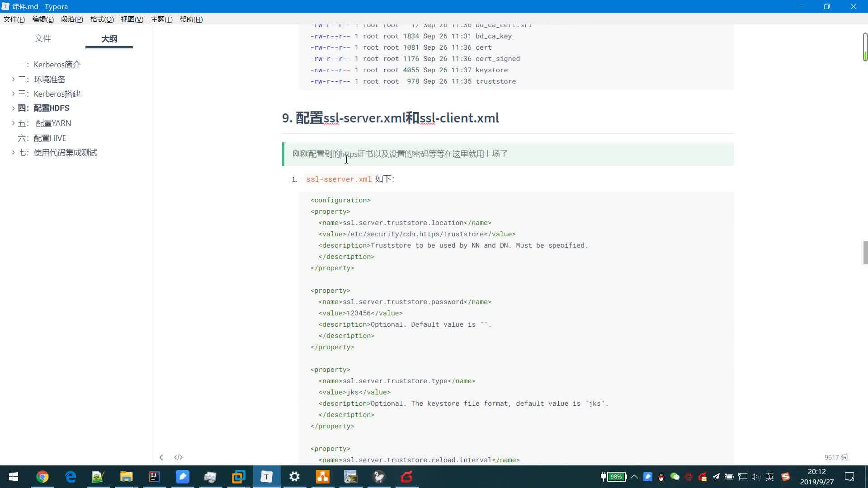
Task: Open IntelliJ IDEA from taskbar
Action: click(155, 477)
